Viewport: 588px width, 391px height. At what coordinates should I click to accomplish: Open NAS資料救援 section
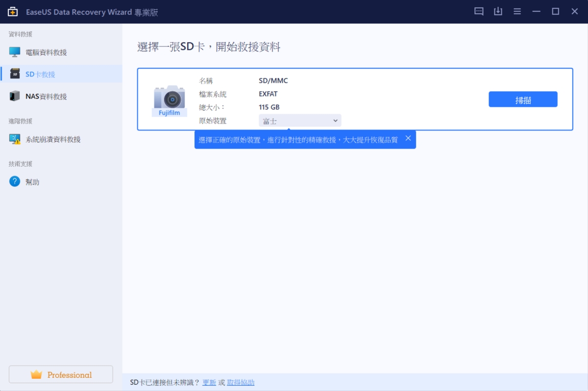(61, 96)
